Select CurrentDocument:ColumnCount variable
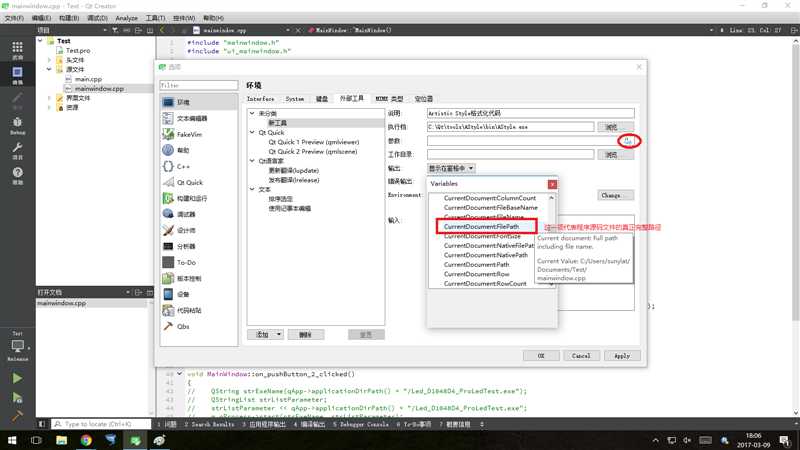The height and width of the screenshot is (450, 800). (490, 198)
